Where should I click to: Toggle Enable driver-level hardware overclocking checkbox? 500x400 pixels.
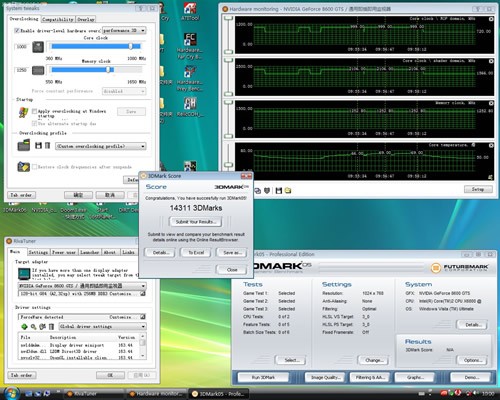tap(17, 31)
